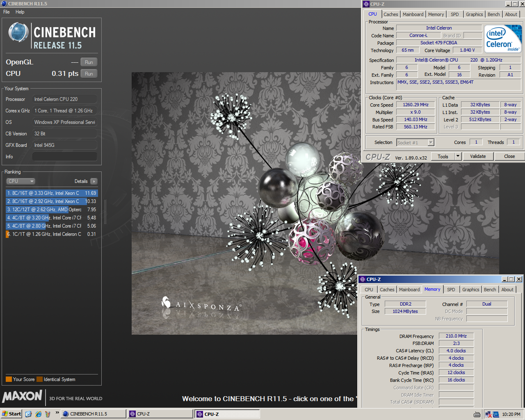This screenshot has width=525, height=420.
Task: Click Core Speed value 1260.29 MHz
Action: pyautogui.click(x=415, y=105)
